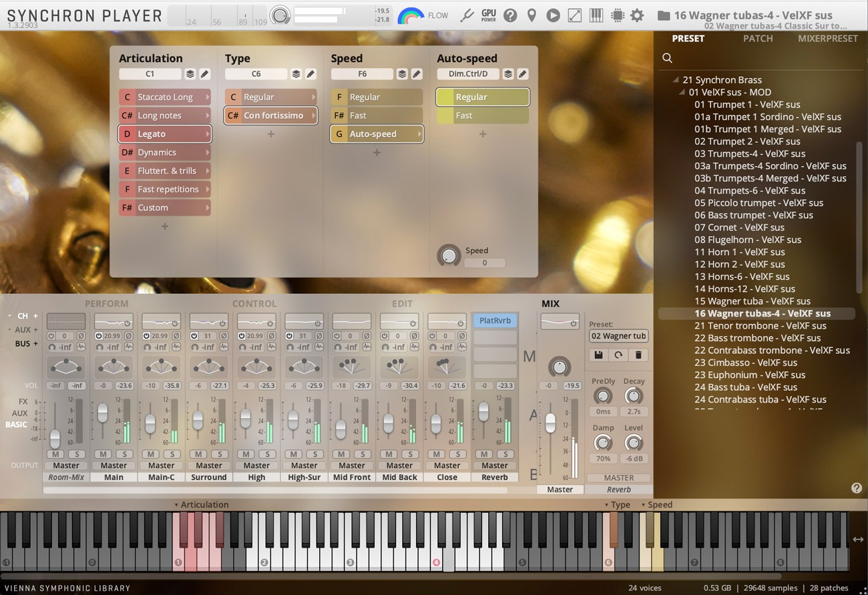868x595 pixels.
Task: Show the virtual piano keyboard icon
Action: pos(596,15)
